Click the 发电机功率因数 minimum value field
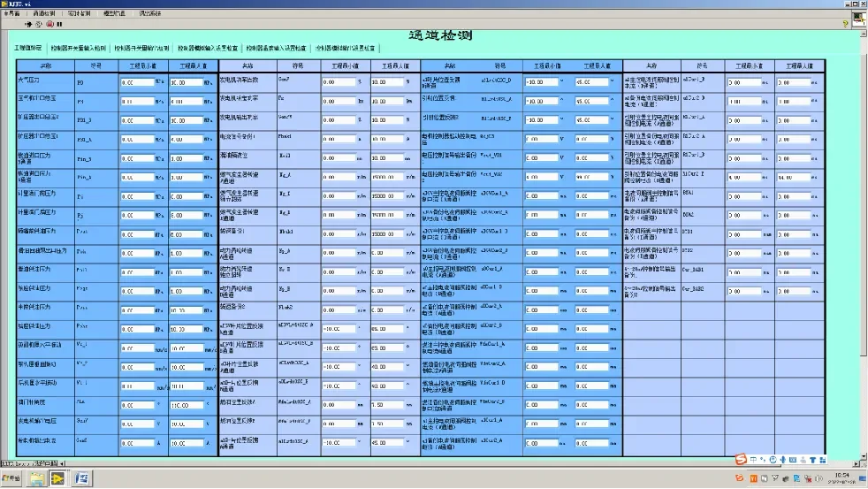868x489 pixels. click(339, 82)
